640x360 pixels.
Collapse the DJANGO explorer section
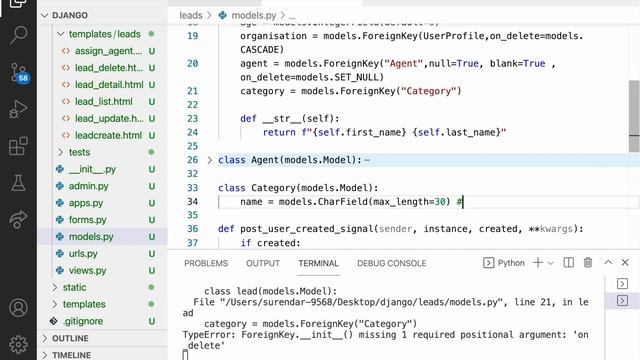(x=44, y=15)
